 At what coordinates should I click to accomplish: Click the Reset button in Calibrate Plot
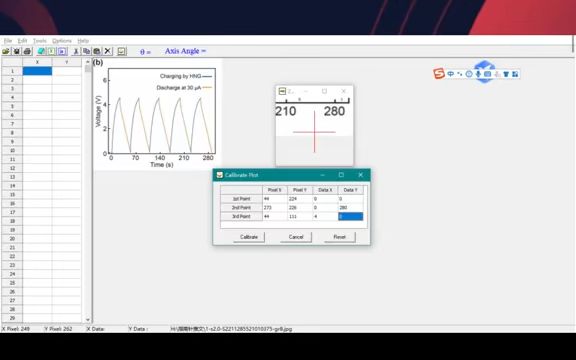point(339,237)
